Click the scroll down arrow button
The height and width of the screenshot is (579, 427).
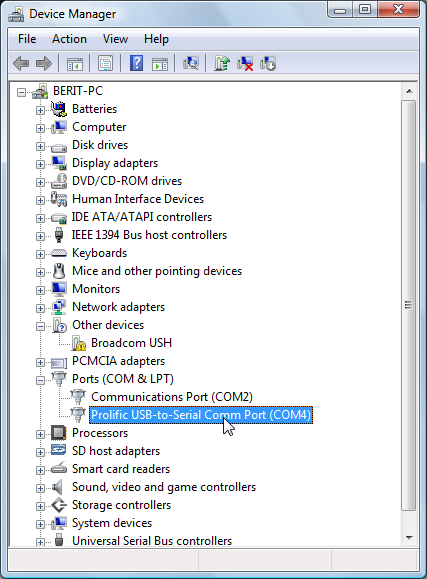click(x=409, y=538)
